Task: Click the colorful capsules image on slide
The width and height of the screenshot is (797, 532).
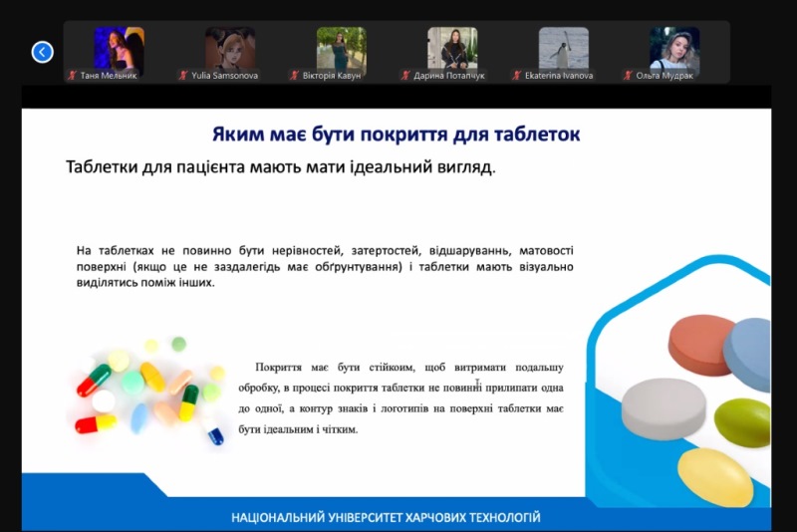Action: pos(148,393)
